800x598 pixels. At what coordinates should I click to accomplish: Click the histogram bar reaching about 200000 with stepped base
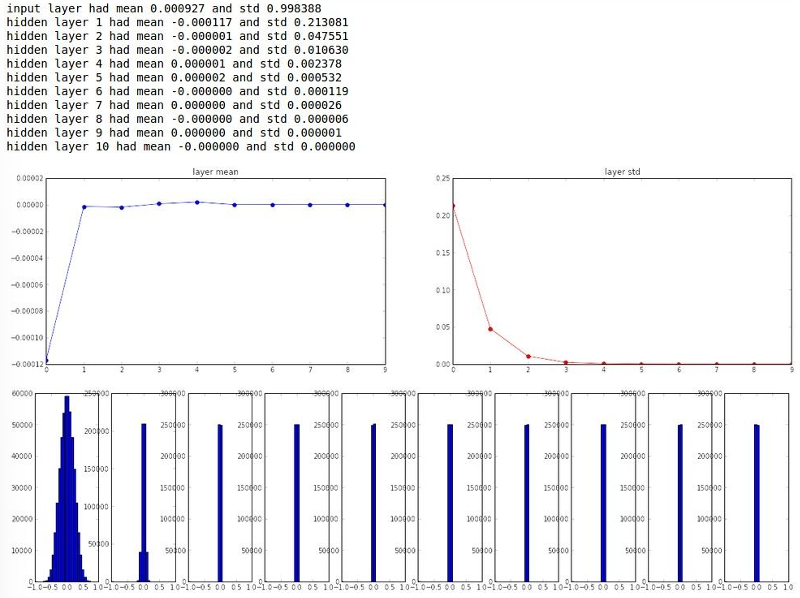143,503
